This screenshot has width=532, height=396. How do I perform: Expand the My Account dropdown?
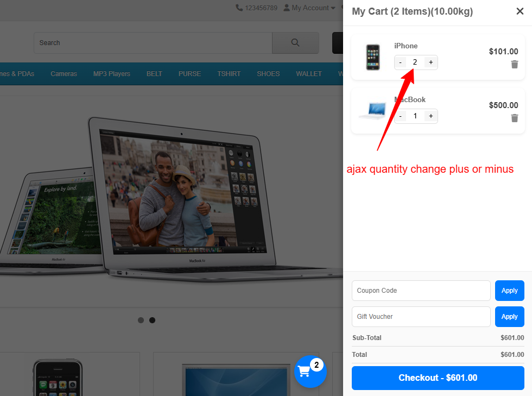pyautogui.click(x=309, y=8)
